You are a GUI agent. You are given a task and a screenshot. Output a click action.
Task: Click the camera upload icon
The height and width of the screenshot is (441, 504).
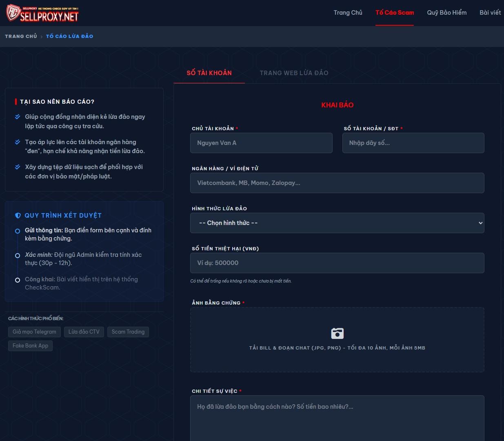tap(337, 333)
